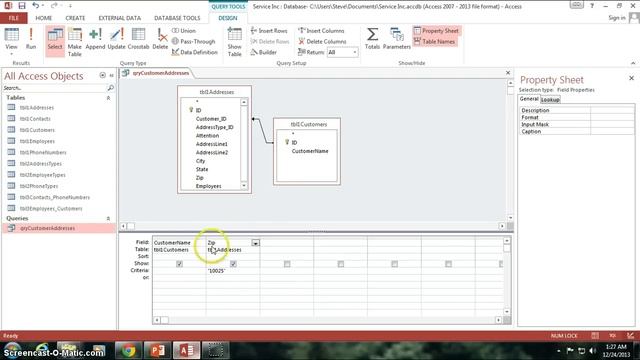This screenshot has width=640, height=360.
Task: Open the Show Table dialog
Action: [x=235, y=42]
